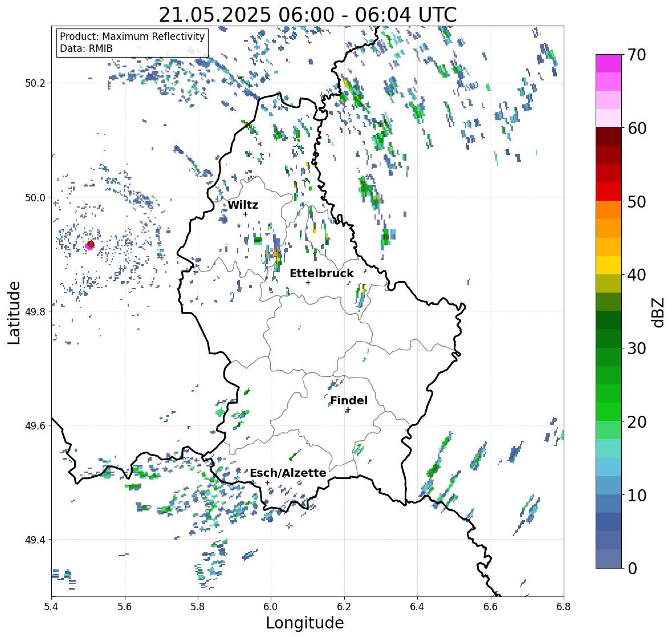Click the 5.6 longitude tick label
The image size is (672, 637).
click(125, 606)
